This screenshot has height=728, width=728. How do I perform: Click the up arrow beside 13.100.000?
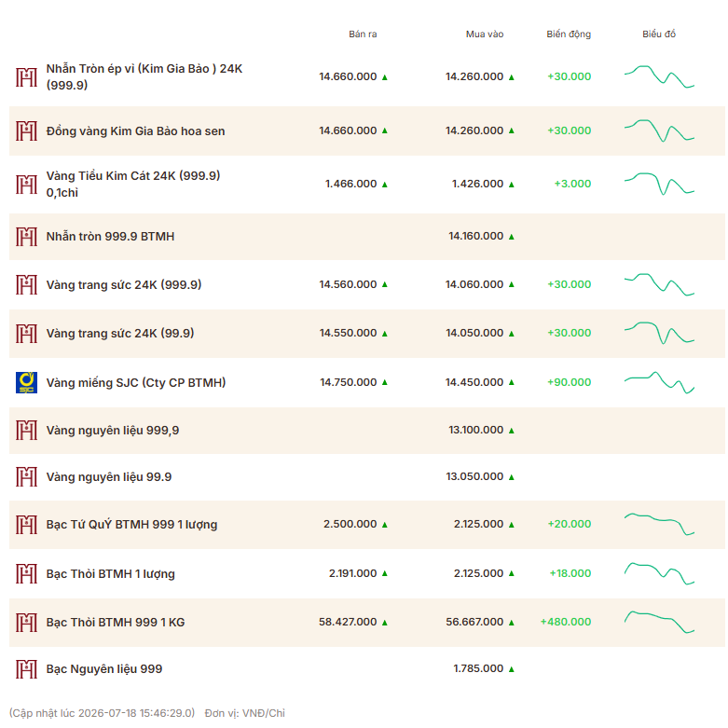(x=511, y=431)
